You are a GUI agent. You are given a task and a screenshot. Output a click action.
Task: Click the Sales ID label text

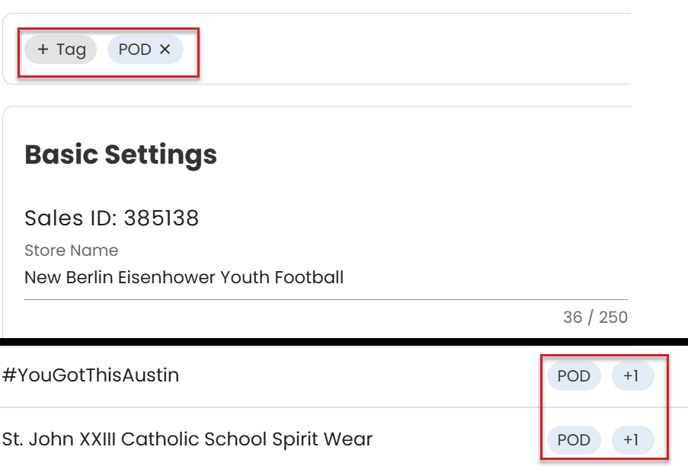pyautogui.click(x=78, y=218)
